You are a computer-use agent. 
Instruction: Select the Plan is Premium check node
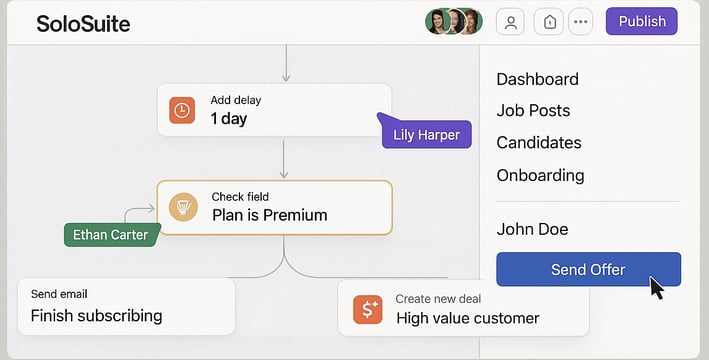click(x=274, y=208)
